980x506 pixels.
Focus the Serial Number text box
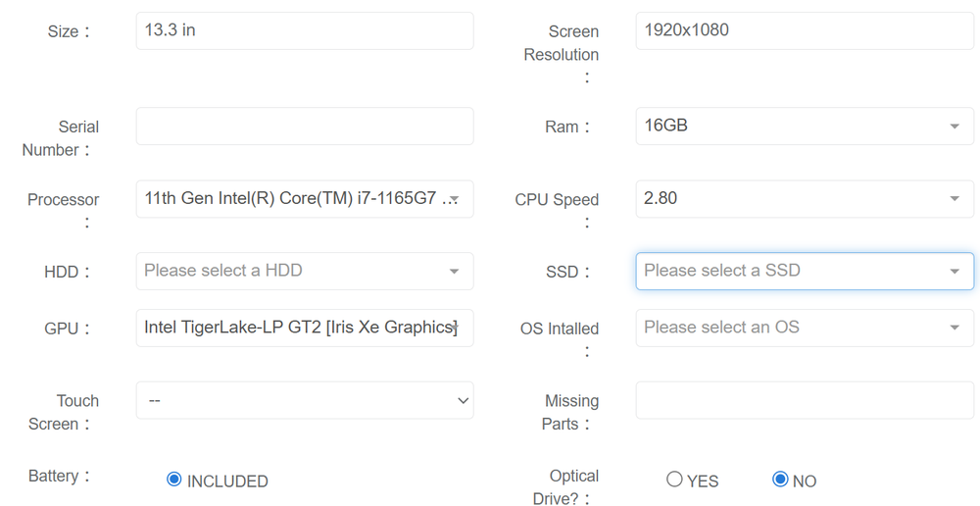(x=304, y=126)
